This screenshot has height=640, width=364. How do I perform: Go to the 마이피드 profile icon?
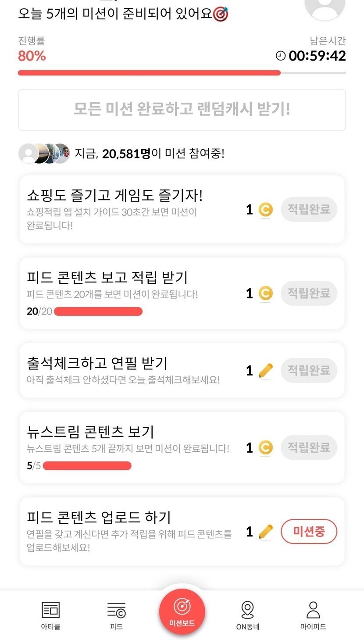pyautogui.click(x=313, y=610)
